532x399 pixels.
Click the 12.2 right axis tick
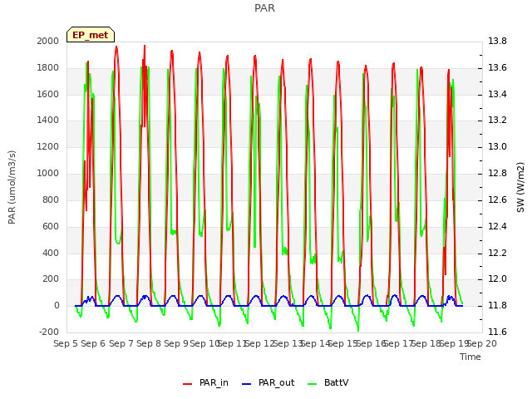click(497, 253)
